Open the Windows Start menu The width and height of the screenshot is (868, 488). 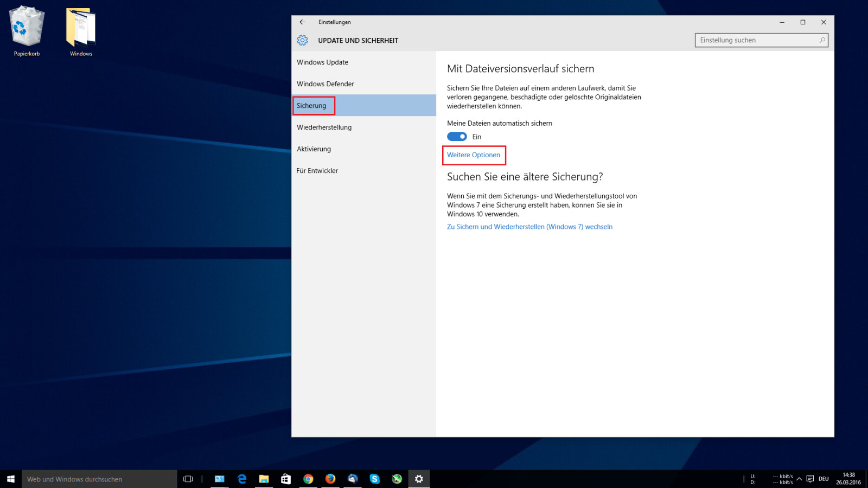(10, 479)
